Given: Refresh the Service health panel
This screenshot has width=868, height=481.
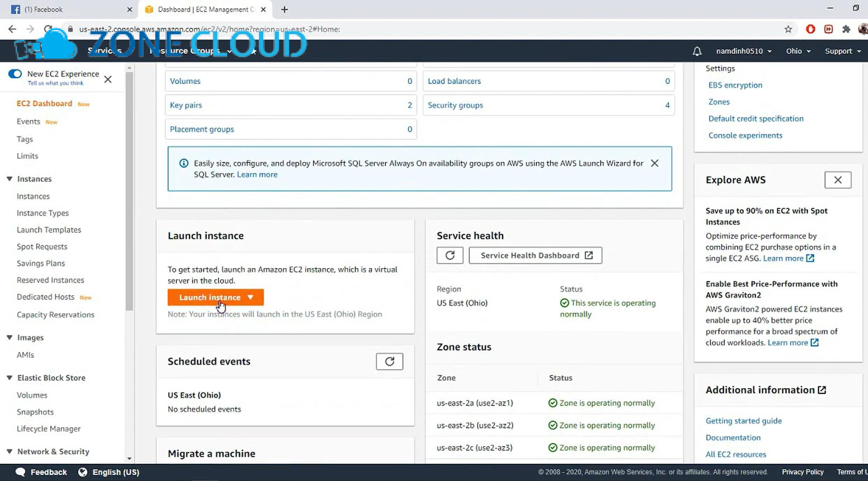Looking at the screenshot, I should pos(450,255).
